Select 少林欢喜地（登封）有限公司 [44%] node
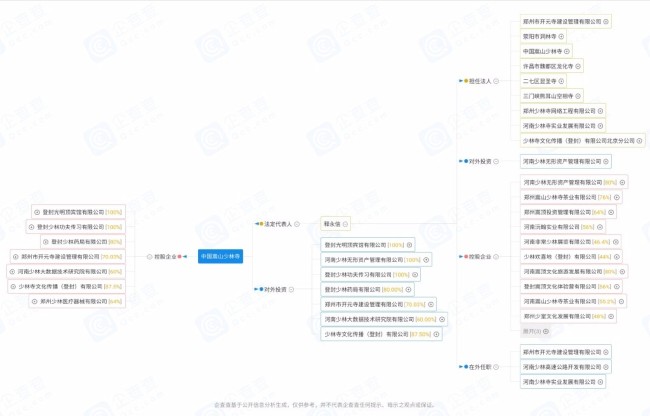Image resolution: width=650 pixels, height=416 pixels. pyautogui.click(x=571, y=257)
